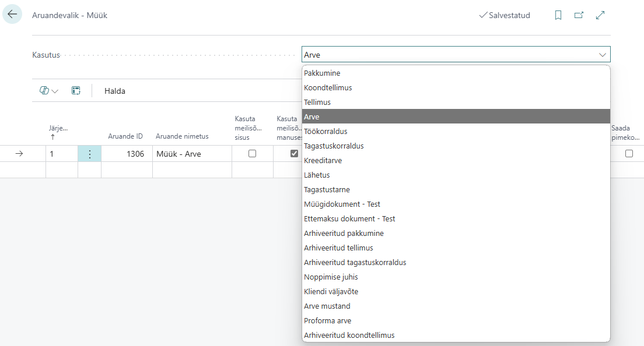Screen dimensions: 644x346
Task: Click the Saada pimeko... column header
Action: 625,133
